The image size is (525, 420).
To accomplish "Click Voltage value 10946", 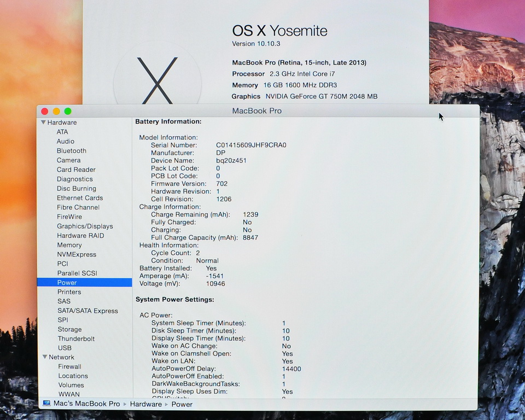I will (215, 284).
